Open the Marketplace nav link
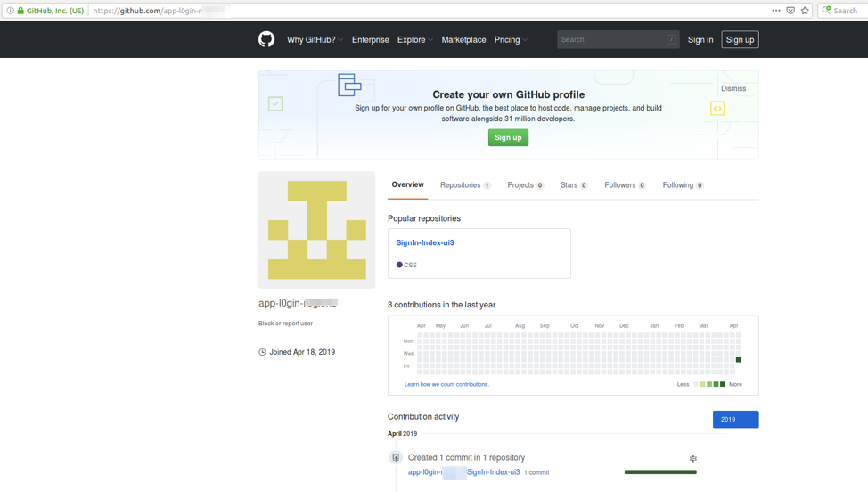Screen dimensions: 868x492 pyautogui.click(x=464, y=40)
